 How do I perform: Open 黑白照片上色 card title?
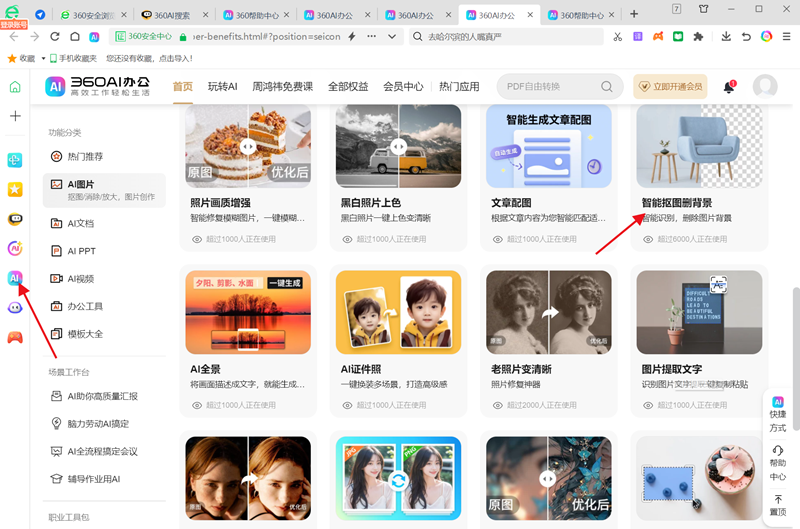[370, 203]
